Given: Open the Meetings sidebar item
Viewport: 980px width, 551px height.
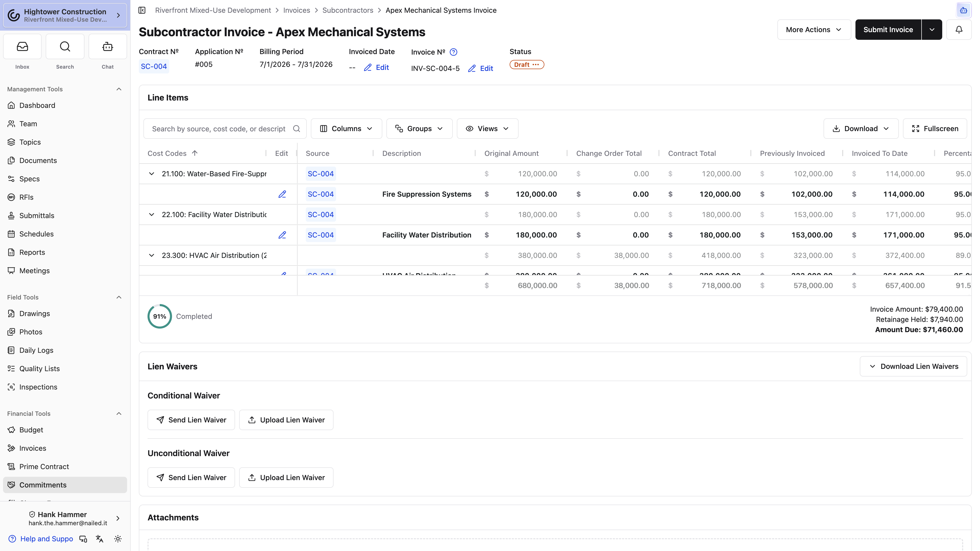Looking at the screenshot, I should [65, 271].
